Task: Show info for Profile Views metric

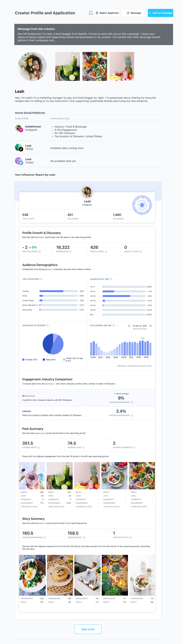Action: coord(106,252)
